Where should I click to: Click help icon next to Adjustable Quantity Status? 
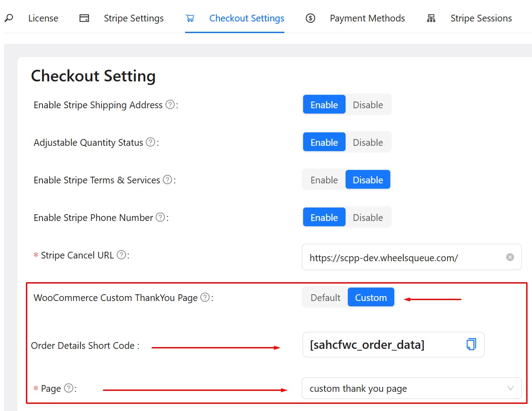(x=151, y=142)
